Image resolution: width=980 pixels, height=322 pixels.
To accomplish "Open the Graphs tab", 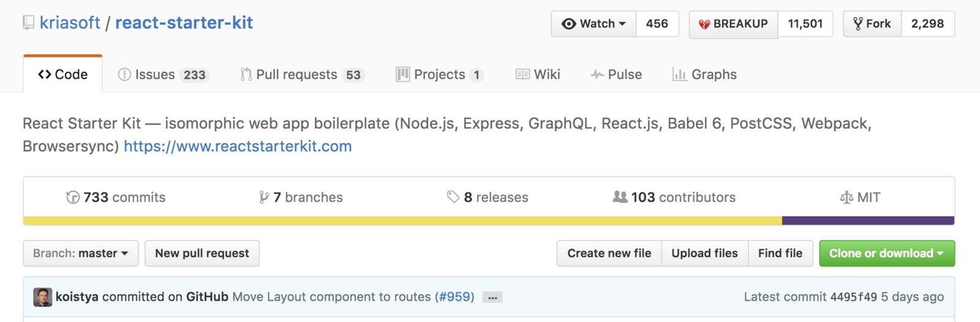I will pos(704,75).
